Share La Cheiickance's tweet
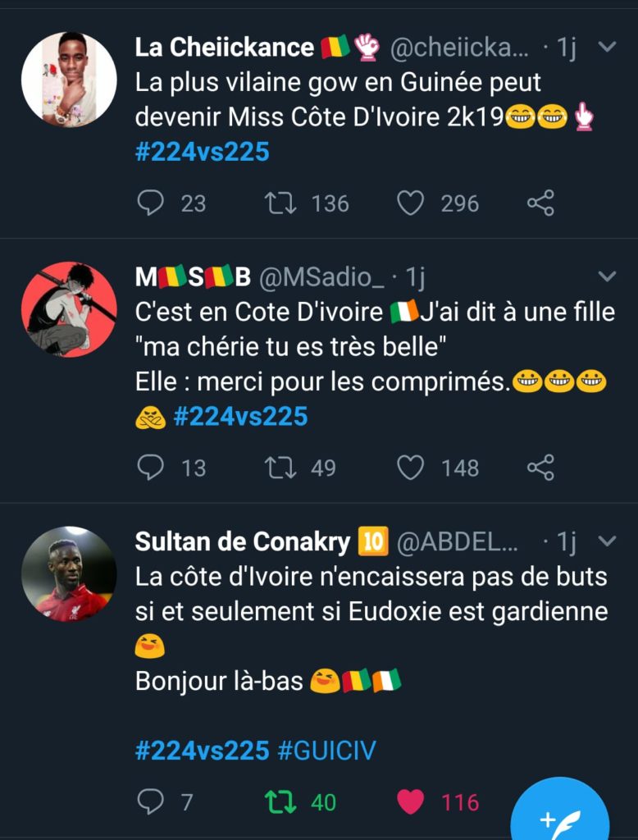This screenshot has width=638, height=840. (x=540, y=203)
